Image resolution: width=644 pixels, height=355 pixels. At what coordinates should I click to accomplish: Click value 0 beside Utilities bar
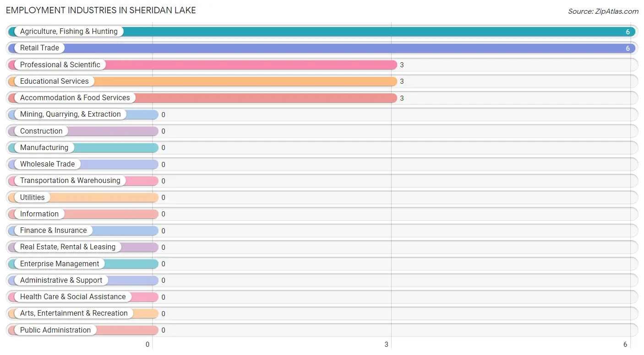pyautogui.click(x=163, y=198)
